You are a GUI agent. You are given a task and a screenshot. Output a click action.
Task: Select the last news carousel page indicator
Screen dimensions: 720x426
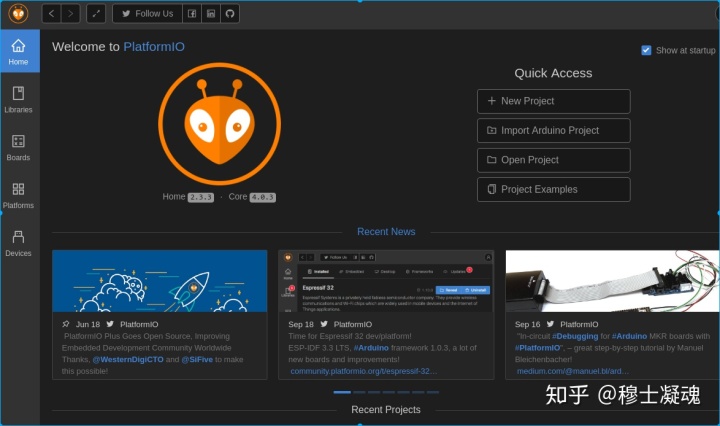(433, 392)
